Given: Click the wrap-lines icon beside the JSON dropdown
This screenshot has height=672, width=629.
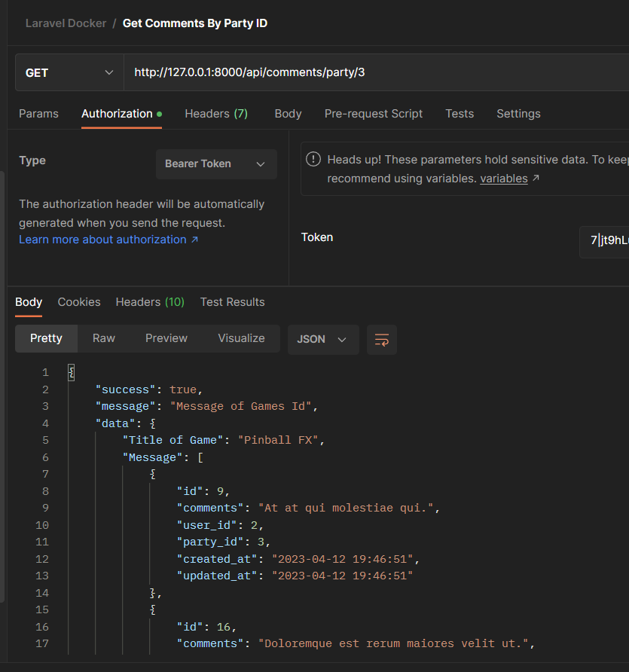Looking at the screenshot, I should pyautogui.click(x=381, y=340).
